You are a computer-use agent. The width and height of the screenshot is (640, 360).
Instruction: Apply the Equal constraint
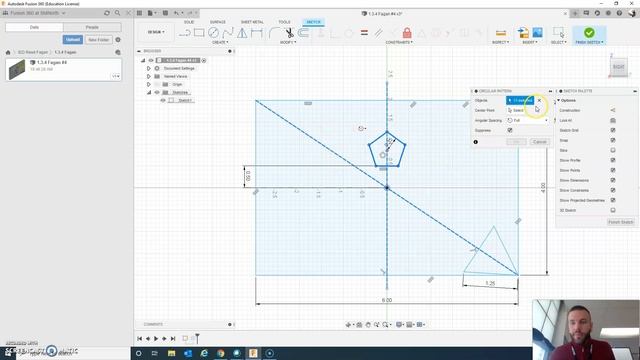pos(364,33)
